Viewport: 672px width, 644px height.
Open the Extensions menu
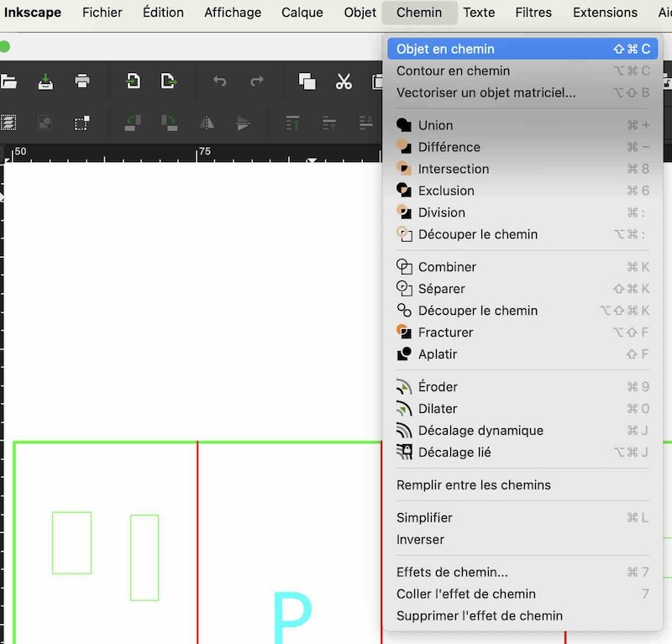point(605,13)
